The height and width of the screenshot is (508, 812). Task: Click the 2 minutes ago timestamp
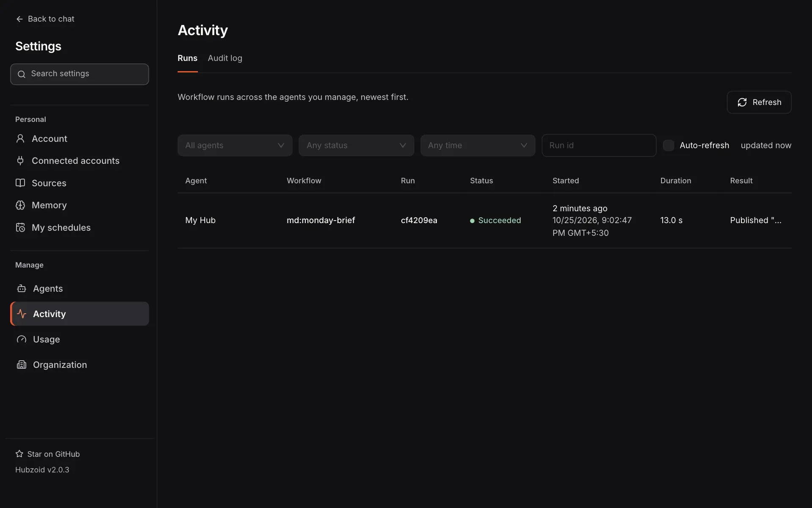click(x=580, y=208)
